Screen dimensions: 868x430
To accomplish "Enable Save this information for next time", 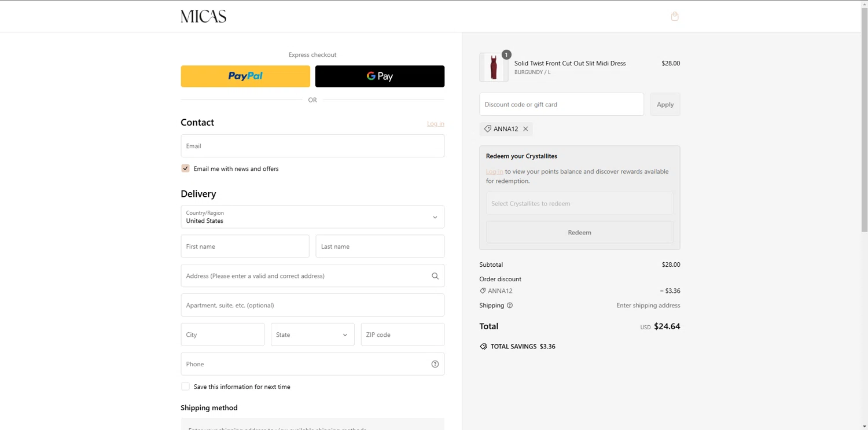I will [x=185, y=387].
